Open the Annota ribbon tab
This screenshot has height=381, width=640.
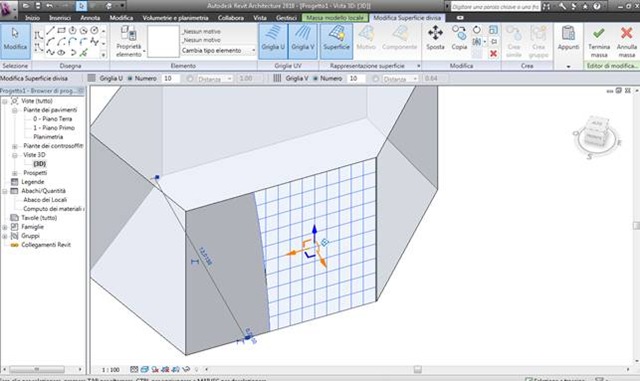(x=90, y=18)
